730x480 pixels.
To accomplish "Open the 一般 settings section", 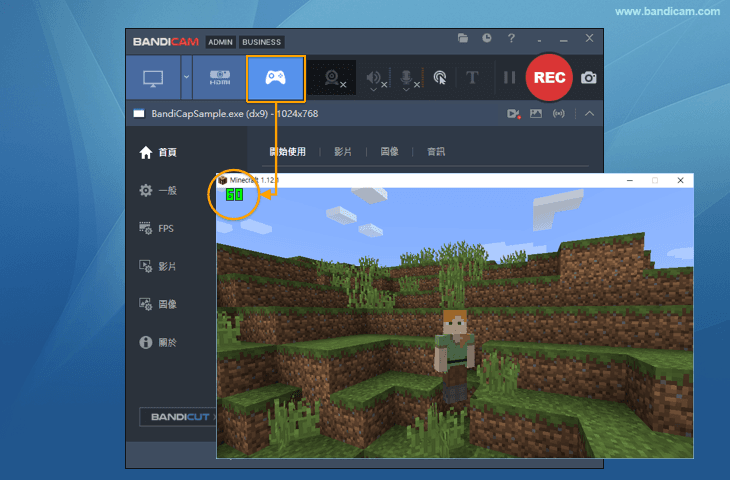I will (158, 190).
